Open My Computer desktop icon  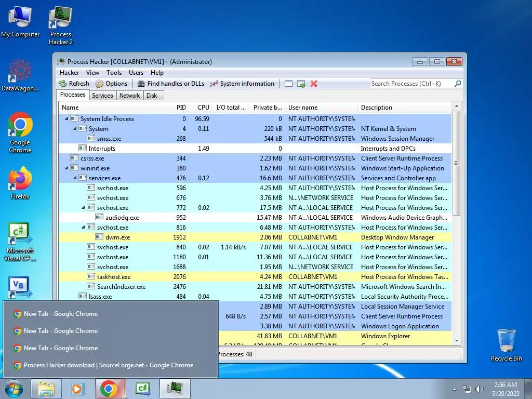coord(20,22)
